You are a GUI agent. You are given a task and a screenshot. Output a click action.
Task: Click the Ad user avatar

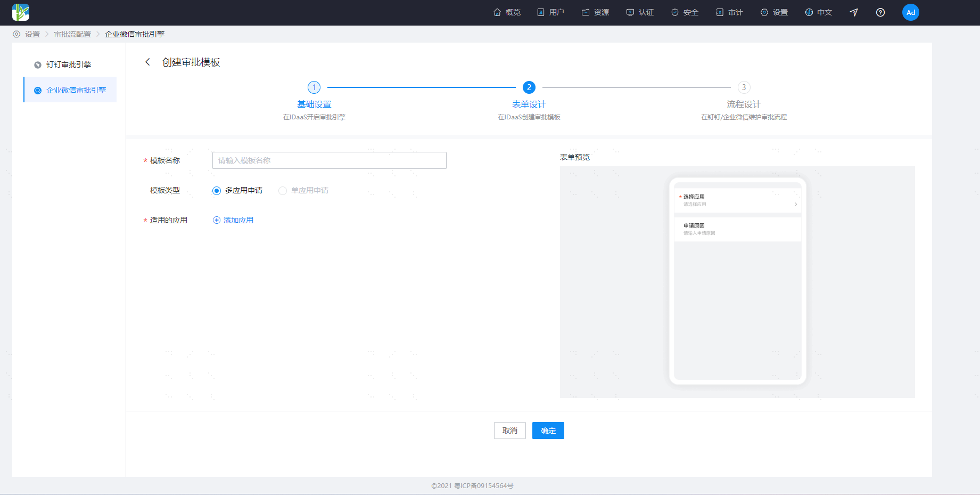click(x=911, y=12)
